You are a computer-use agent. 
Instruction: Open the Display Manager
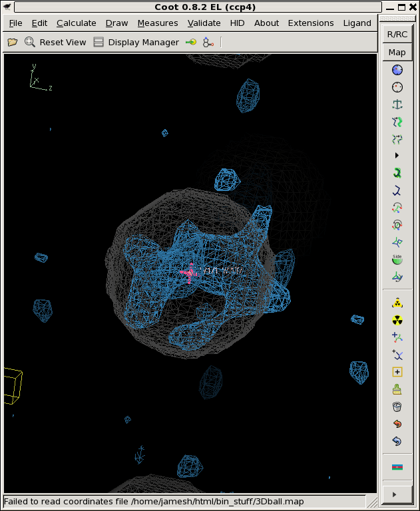(136, 42)
